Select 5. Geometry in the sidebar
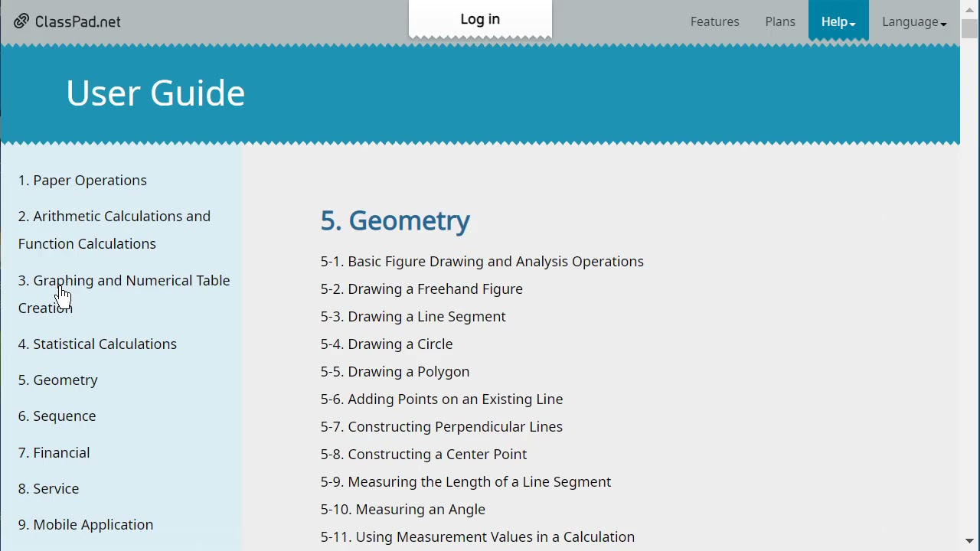 (58, 380)
